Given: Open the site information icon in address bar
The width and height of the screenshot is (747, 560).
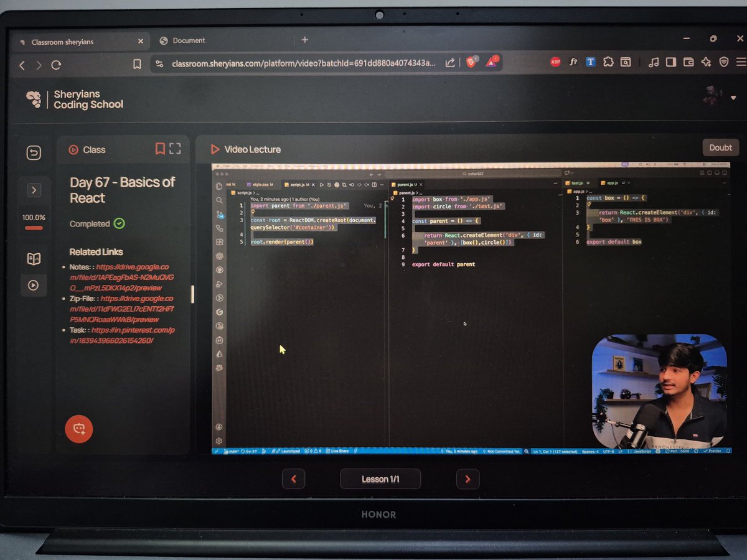Looking at the screenshot, I should pyautogui.click(x=159, y=63).
